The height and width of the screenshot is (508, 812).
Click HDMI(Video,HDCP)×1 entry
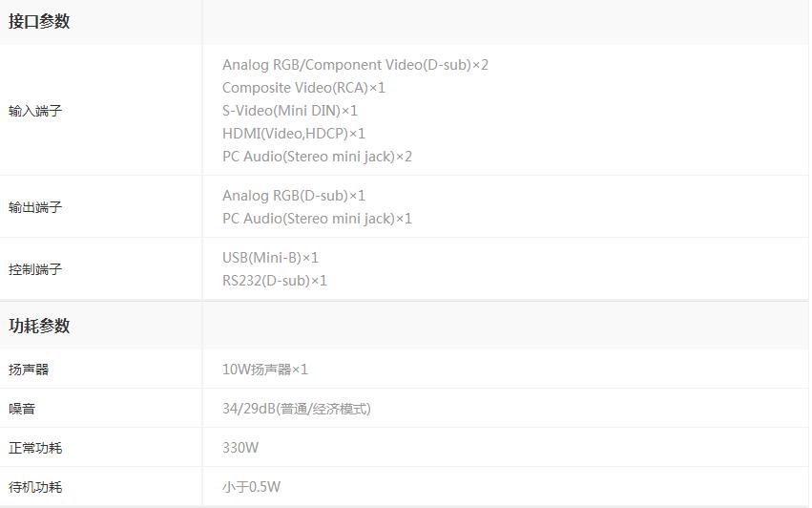click(x=294, y=134)
